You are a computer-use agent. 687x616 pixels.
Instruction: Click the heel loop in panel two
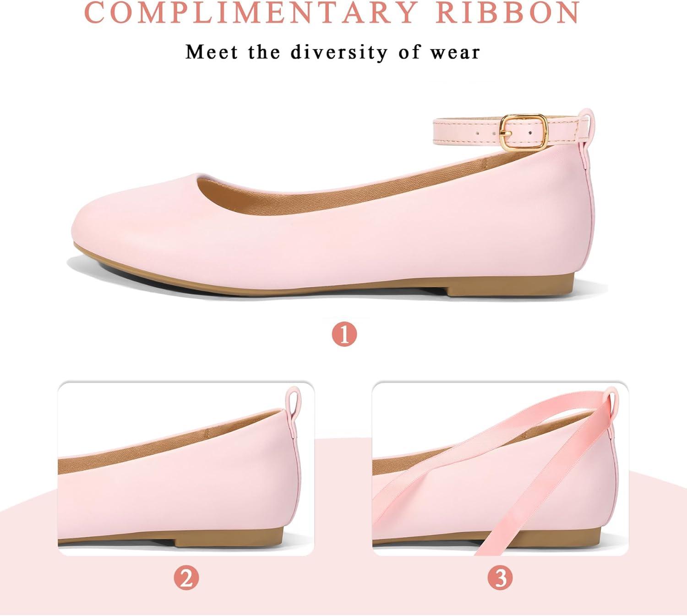click(293, 400)
